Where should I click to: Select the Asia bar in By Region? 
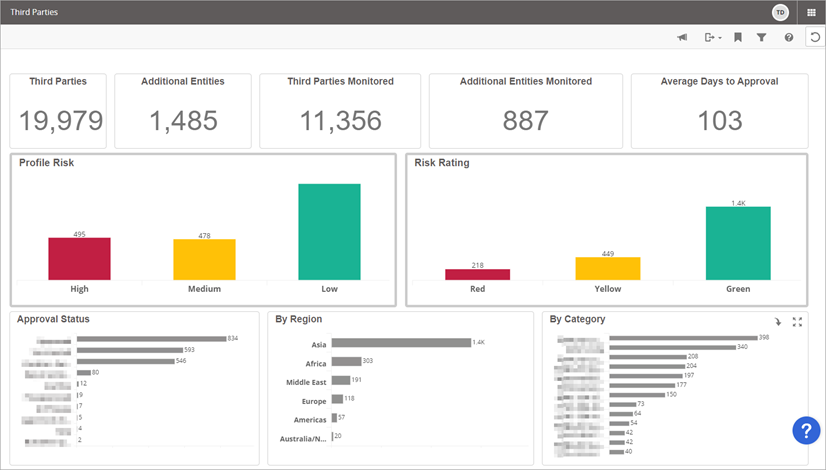click(x=401, y=343)
